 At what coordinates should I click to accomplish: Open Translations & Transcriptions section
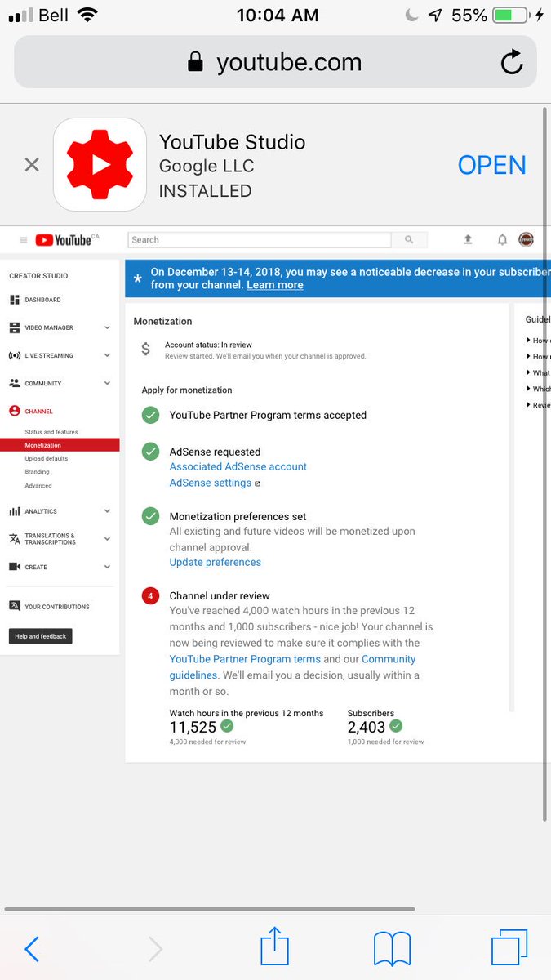pos(49,539)
